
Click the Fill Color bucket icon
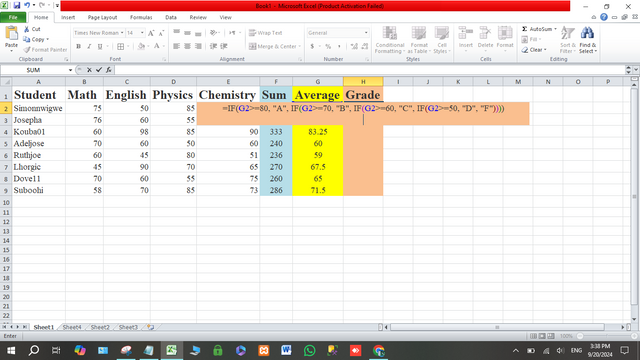click(141, 47)
